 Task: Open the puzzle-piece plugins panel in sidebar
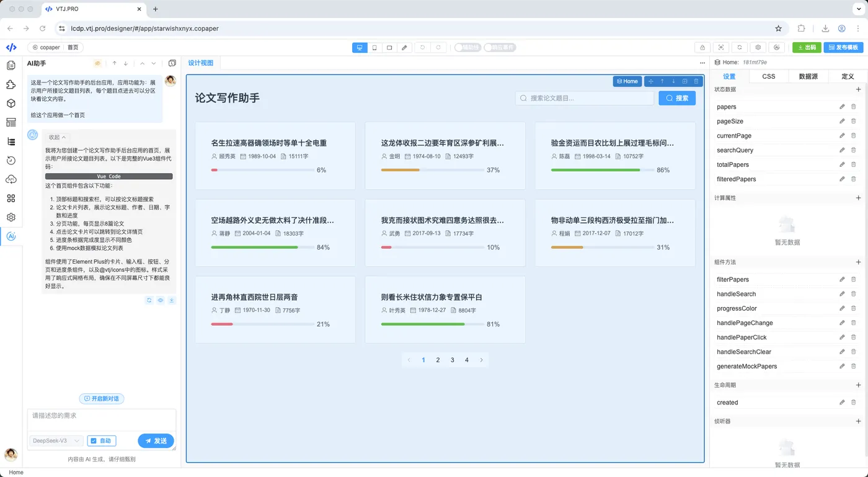click(11, 84)
